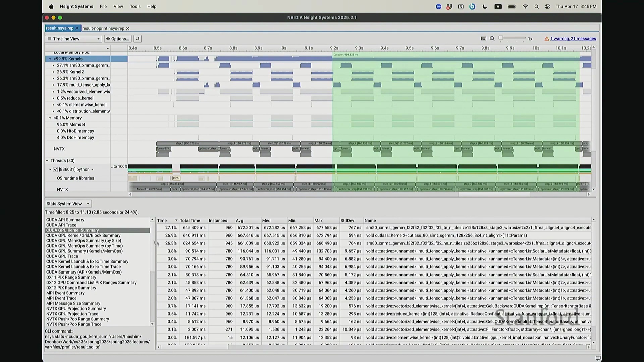This screenshot has width=644, height=362.
Task: Click the feedback icon at bottom right
Action: [598, 358]
